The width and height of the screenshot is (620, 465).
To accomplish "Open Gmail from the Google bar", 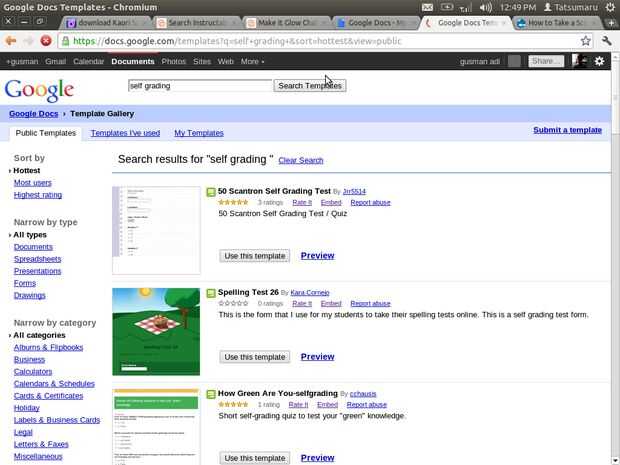I will [55, 61].
